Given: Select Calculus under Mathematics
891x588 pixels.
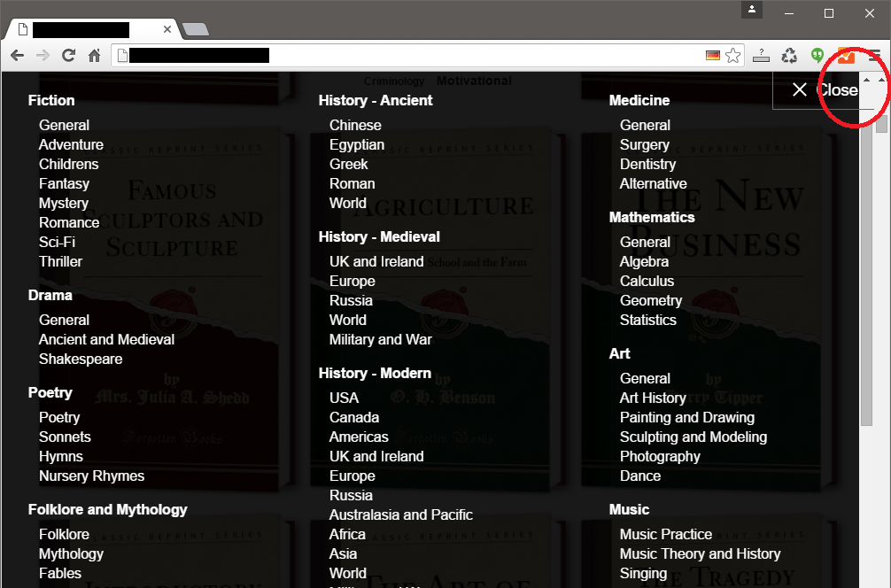Looking at the screenshot, I should click(647, 281).
